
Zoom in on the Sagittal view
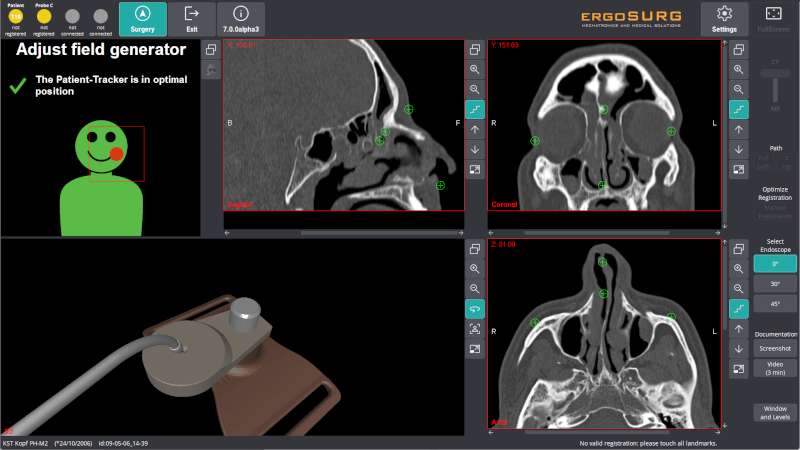click(x=474, y=69)
